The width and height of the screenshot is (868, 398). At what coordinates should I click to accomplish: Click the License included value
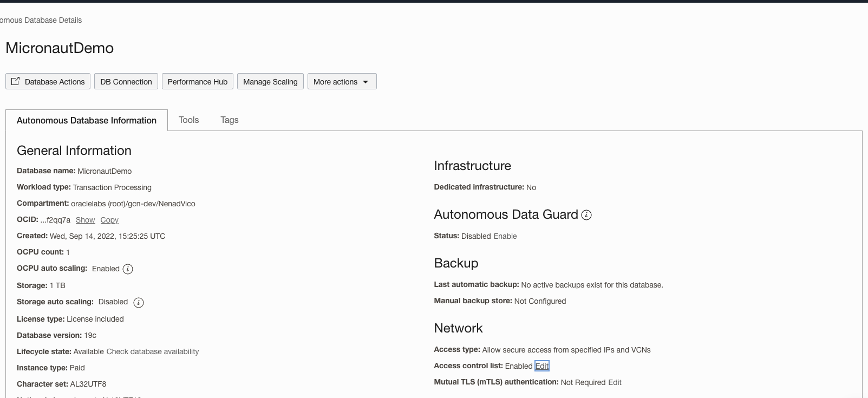[x=95, y=319]
